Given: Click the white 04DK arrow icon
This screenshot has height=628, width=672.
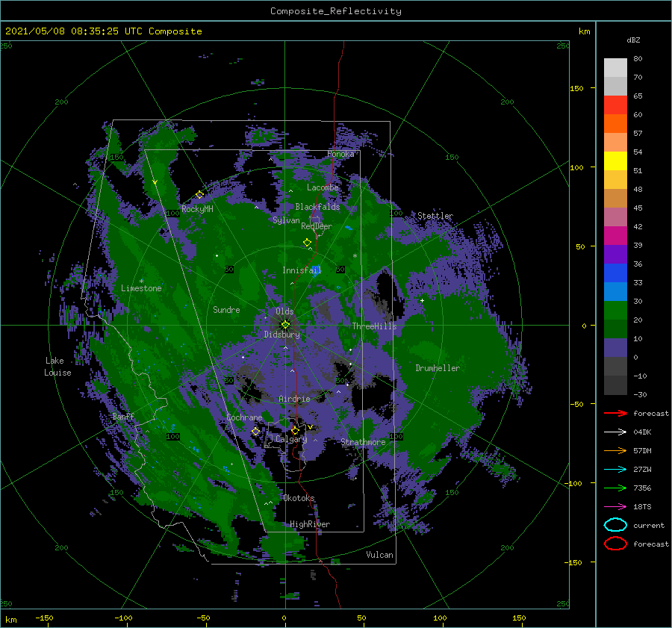Looking at the screenshot, I should point(615,432).
